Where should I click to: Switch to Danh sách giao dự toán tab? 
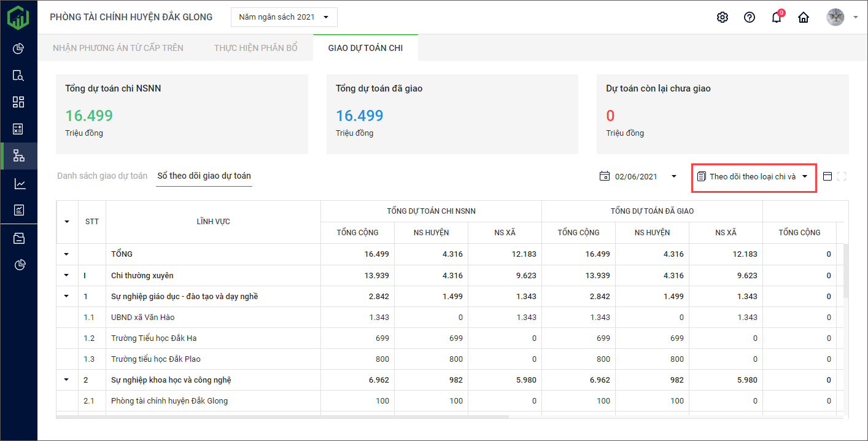102,176
